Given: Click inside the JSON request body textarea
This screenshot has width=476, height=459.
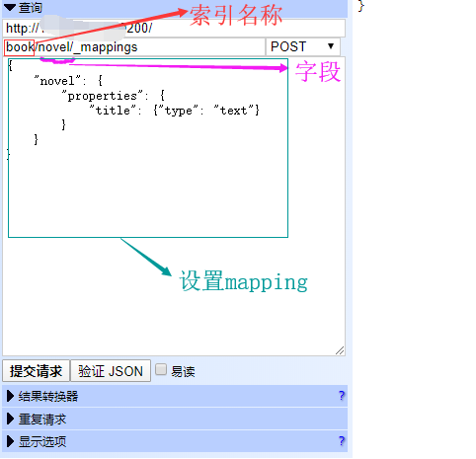Looking at the screenshot, I should (x=174, y=206).
